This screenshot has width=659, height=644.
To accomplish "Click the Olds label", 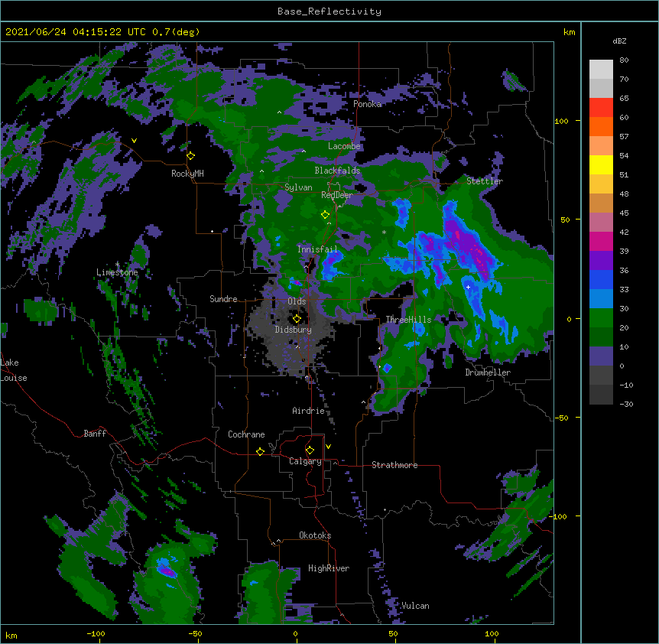I will pos(297,301).
